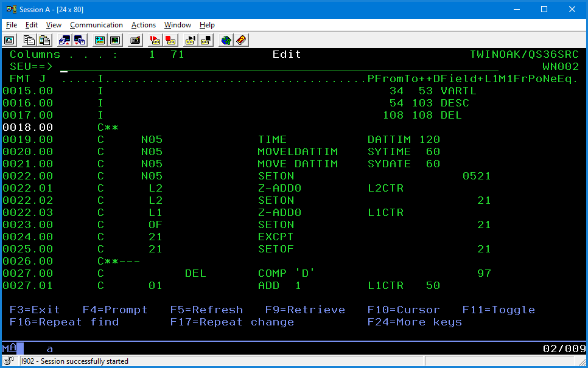Click the SETOF opcode on line 0025.00

[276, 249]
